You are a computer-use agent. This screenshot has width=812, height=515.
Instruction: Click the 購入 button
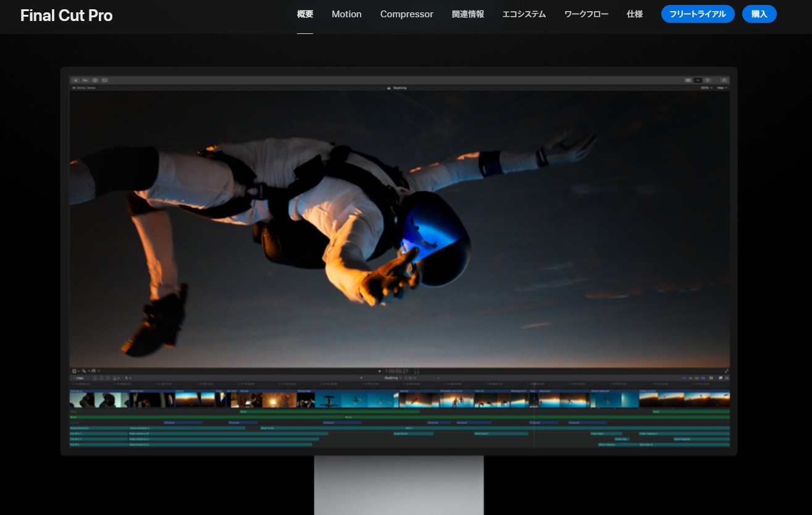[x=759, y=14]
